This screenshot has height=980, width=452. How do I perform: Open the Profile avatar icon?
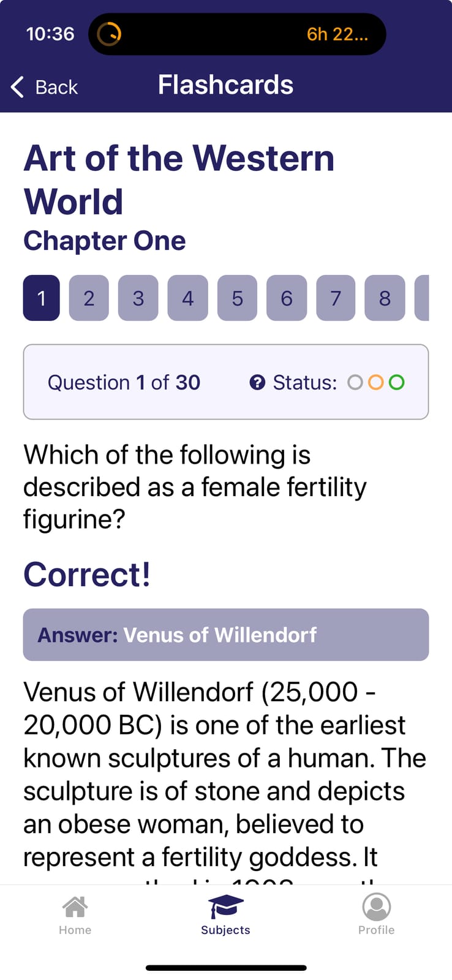click(x=377, y=907)
